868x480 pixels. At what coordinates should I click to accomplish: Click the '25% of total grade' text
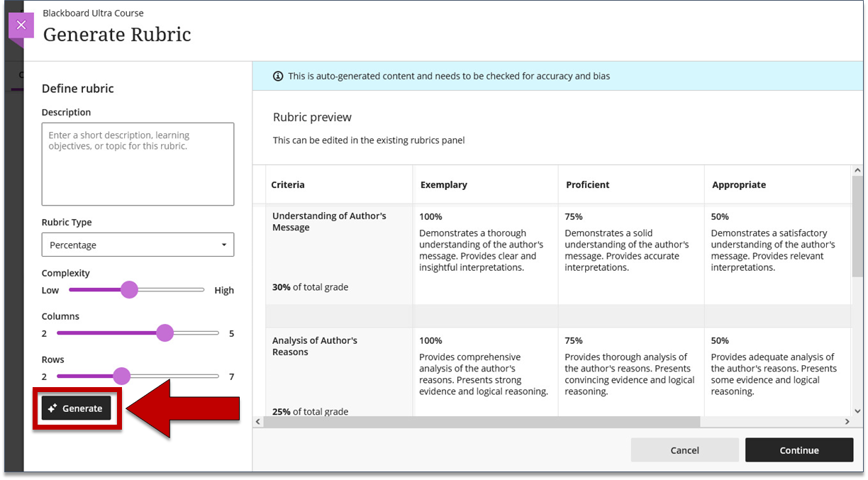[310, 411]
